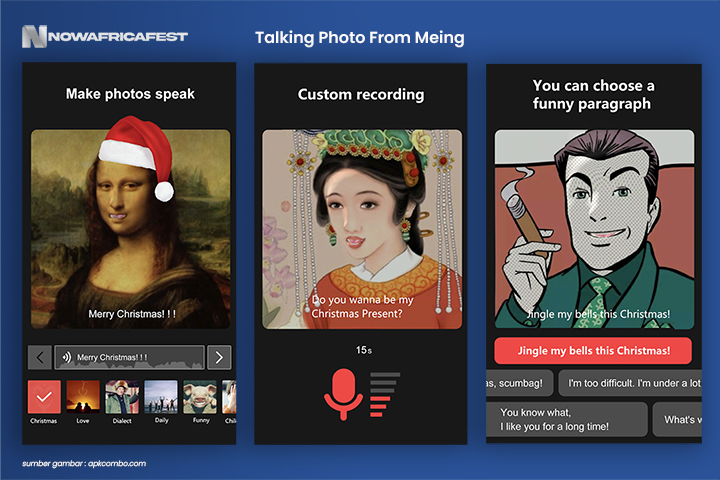Screen dimensions: 720x480
Task: Click the Mona Lisa Santa hat photo
Action: [x=131, y=229]
